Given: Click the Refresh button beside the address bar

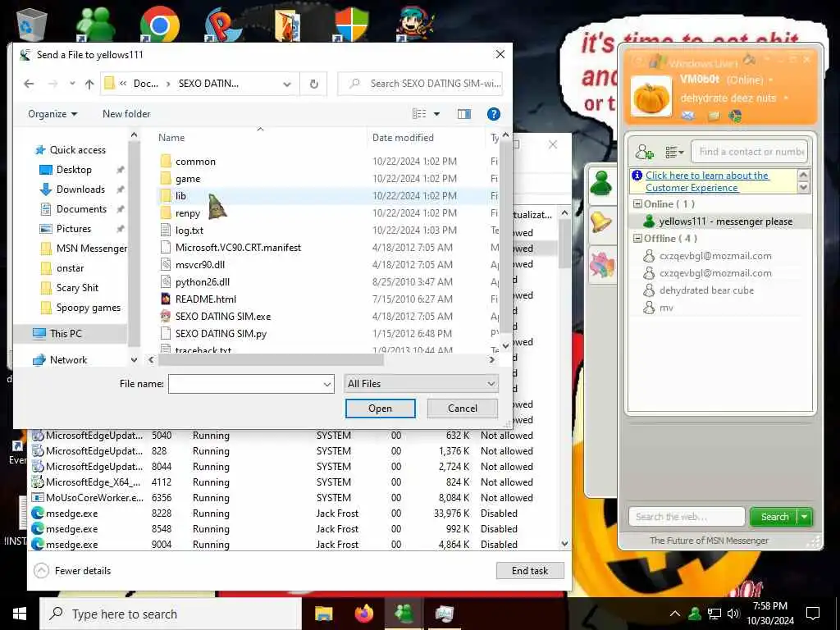Looking at the screenshot, I should [314, 84].
